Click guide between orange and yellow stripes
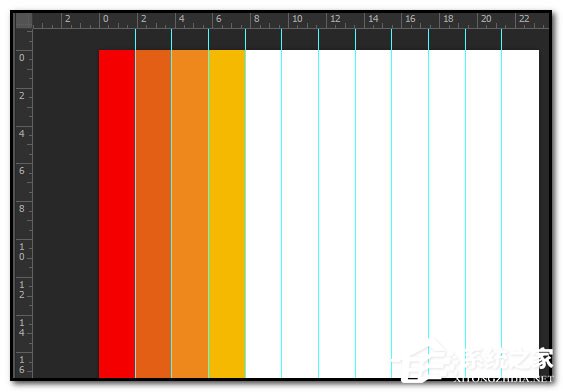 pyautogui.click(x=209, y=204)
